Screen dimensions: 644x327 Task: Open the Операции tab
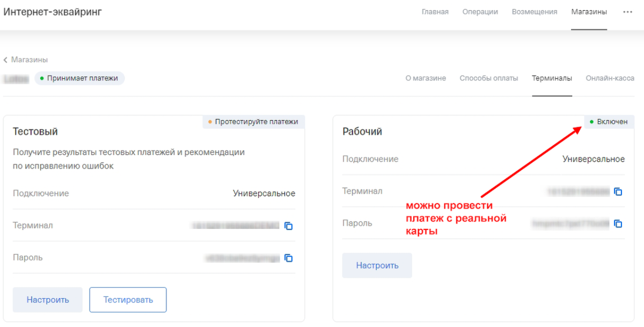(x=480, y=12)
